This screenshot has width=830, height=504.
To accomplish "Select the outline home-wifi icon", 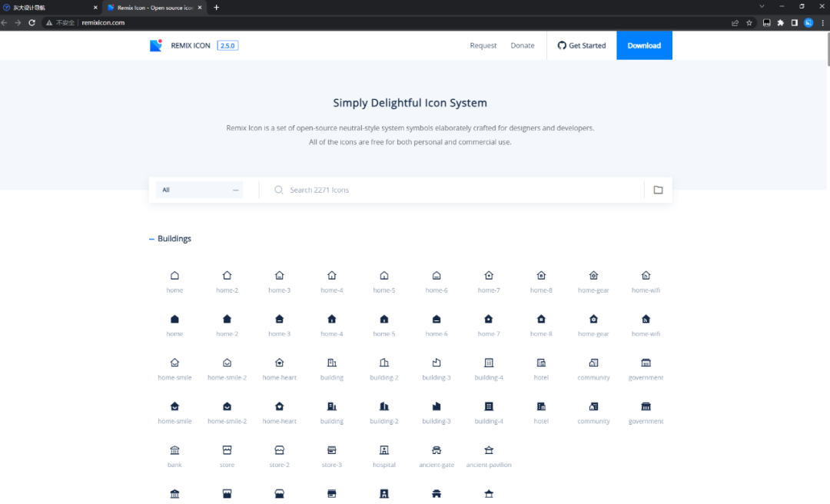I will tap(646, 275).
